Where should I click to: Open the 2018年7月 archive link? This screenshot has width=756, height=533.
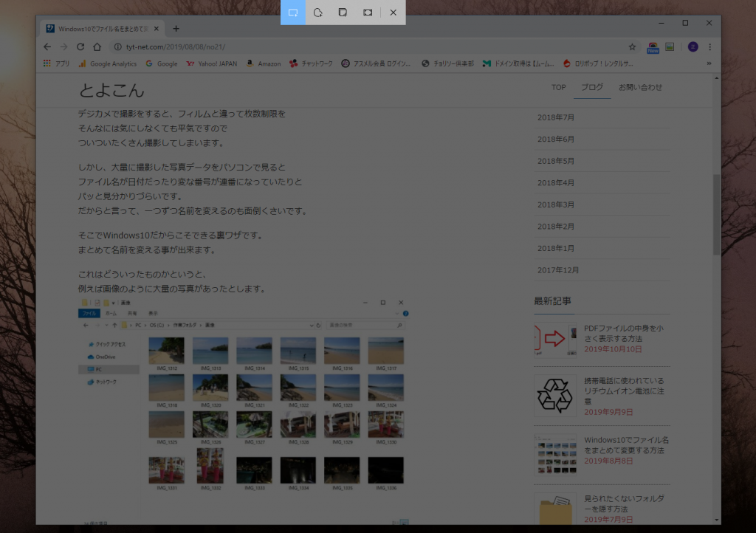[556, 117]
